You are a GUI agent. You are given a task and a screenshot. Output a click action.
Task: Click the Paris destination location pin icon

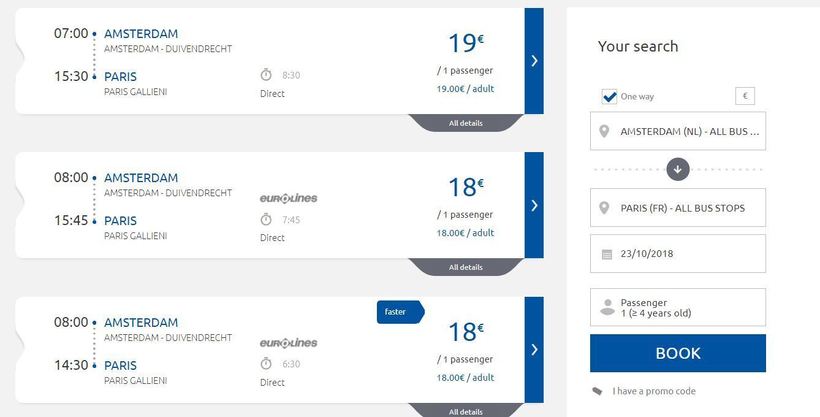(x=604, y=208)
